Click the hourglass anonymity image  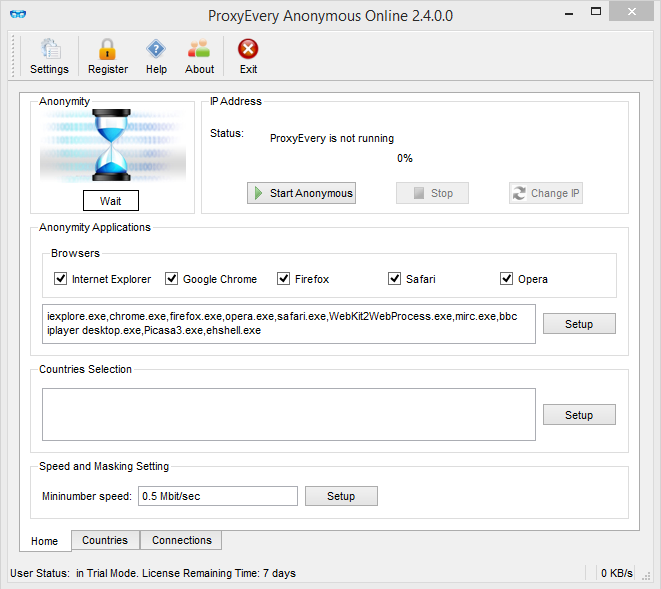113,145
